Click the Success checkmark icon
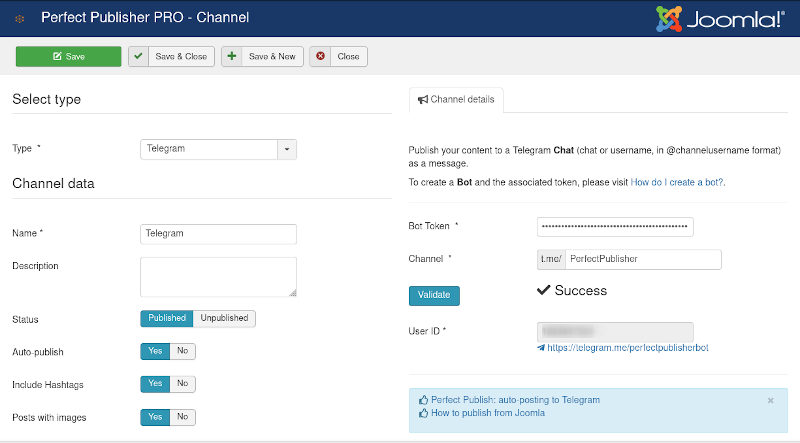Viewport: 800px width, 443px height. [543, 290]
